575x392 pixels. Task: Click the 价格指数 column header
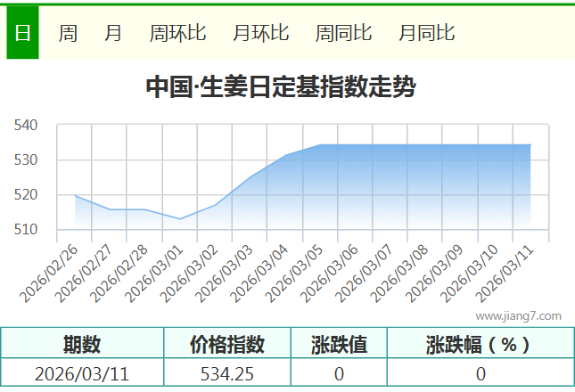tap(227, 344)
